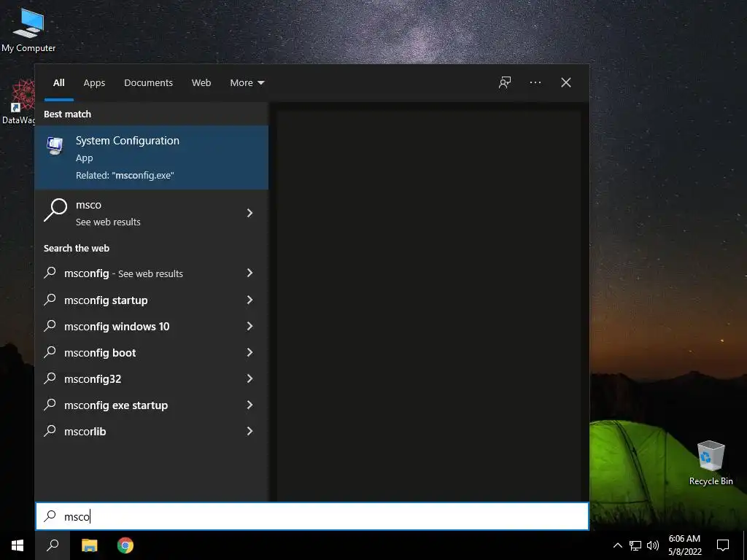747x560 pixels.
Task: Show hidden system tray icons
Action: pyautogui.click(x=617, y=545)
